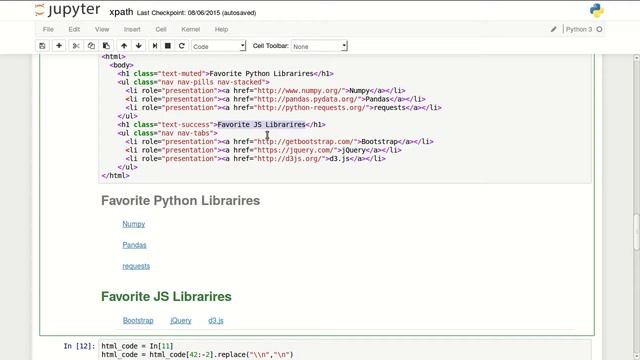Open the File menu
Viewport: 640px width, 360px height.
[48, 29]
